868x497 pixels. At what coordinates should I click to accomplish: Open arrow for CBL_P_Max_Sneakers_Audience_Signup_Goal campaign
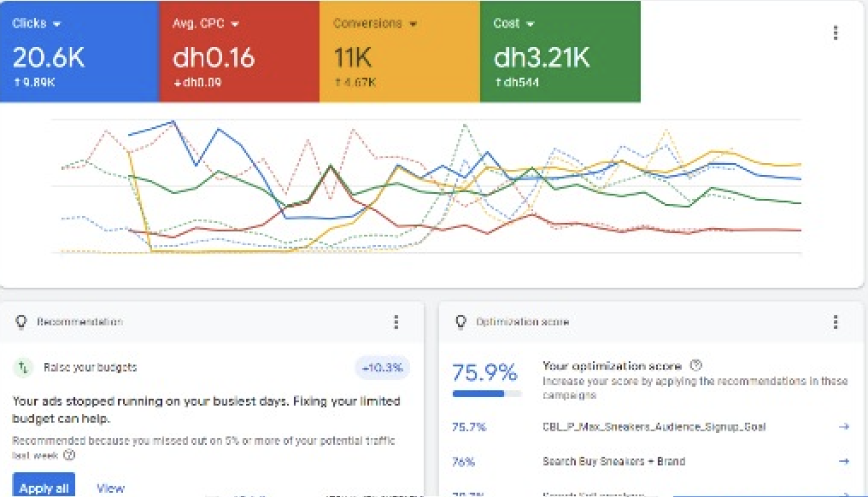(844, 426)
